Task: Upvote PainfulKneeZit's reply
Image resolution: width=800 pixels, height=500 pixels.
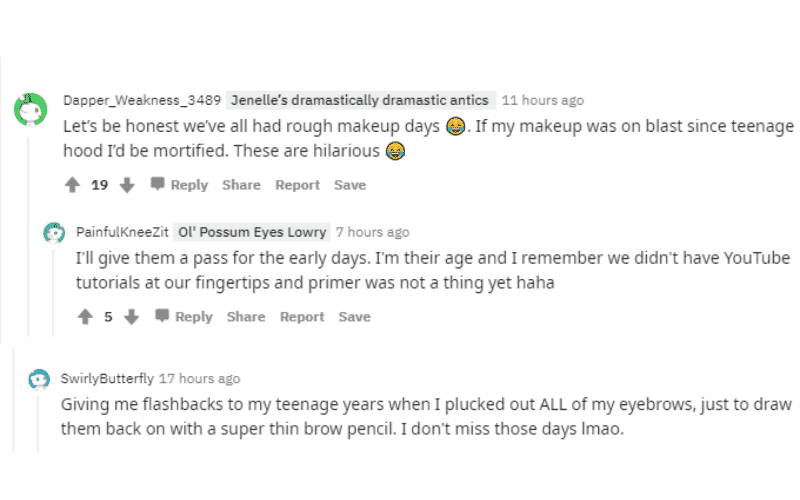Action: [85, 317]
